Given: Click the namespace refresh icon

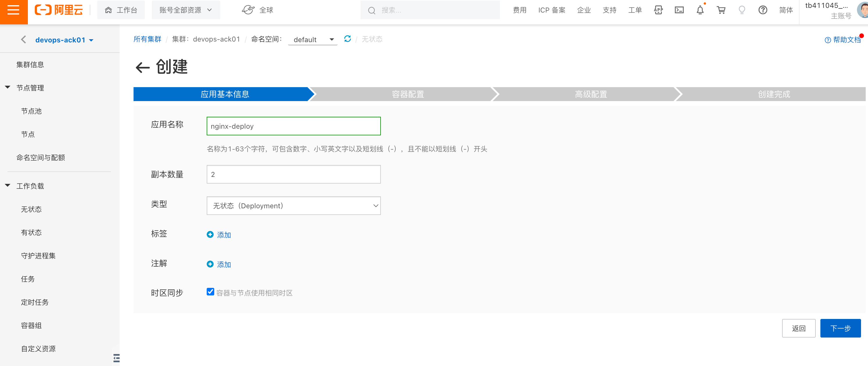Looking at the screenshot, I should 347,39.
